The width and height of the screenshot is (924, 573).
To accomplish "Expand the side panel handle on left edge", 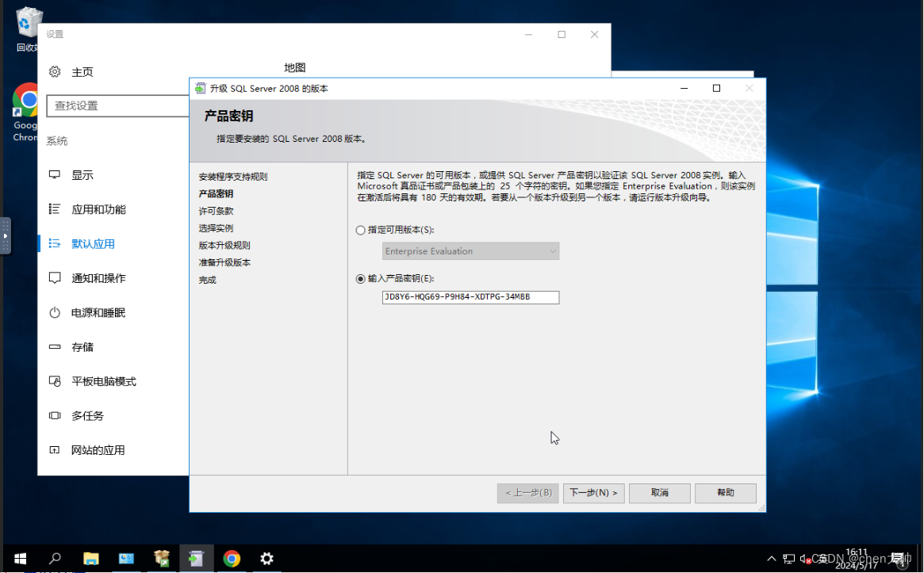I will pos(6,236).
